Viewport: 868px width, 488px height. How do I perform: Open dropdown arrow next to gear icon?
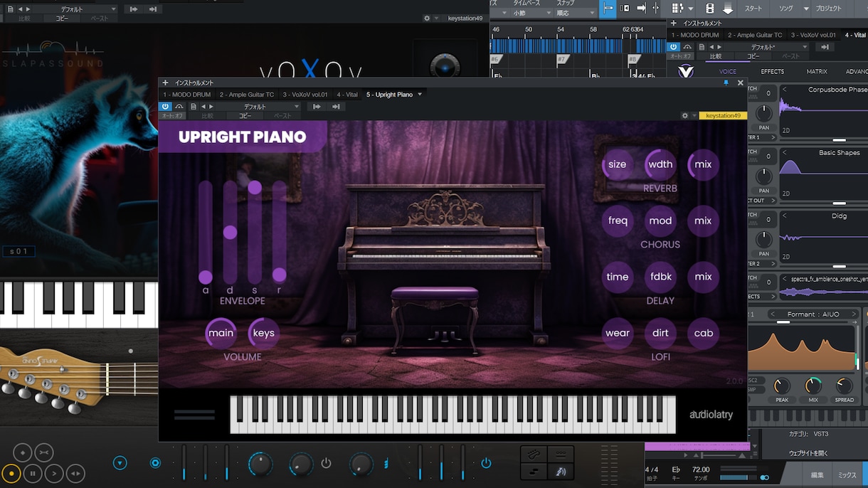(694, 116)
